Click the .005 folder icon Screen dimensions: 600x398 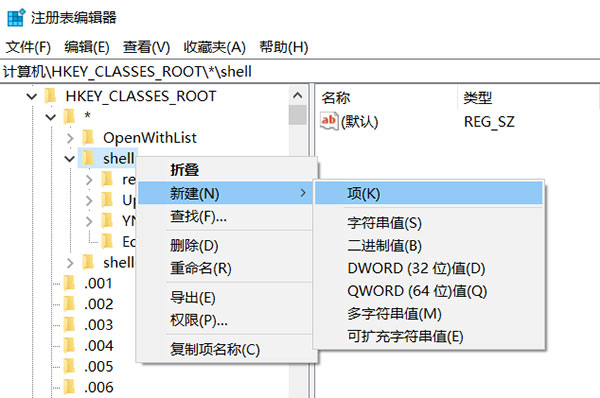[x=69, y=366]
